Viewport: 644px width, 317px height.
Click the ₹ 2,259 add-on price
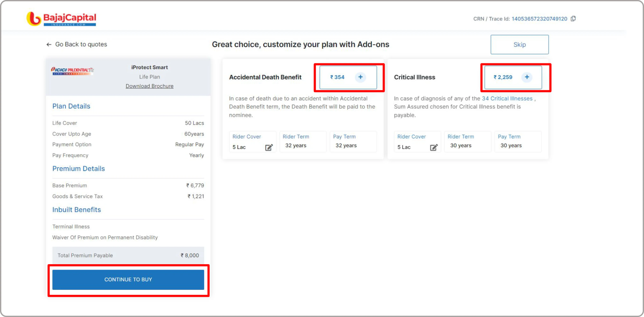point(503,77)
